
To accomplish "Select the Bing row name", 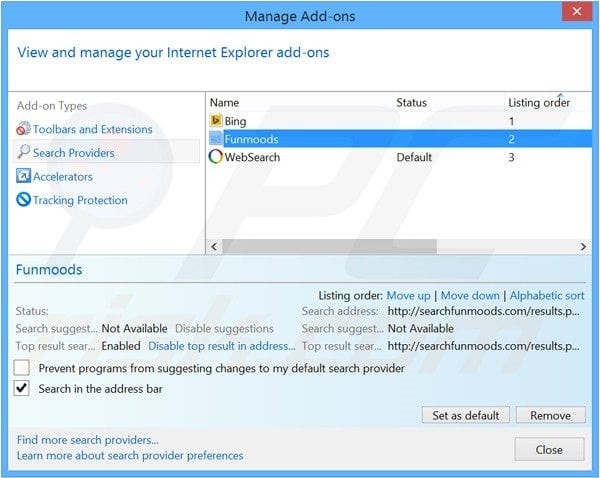I will pyautogui.click(x=235, y=121).
